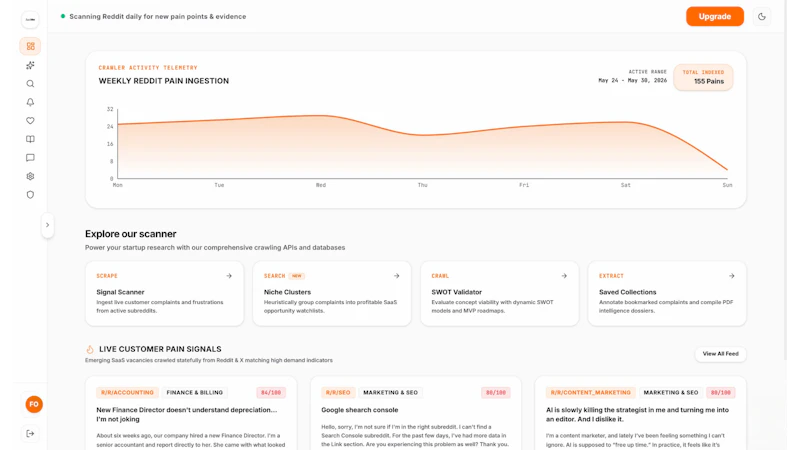
Task: Open the book library icon in sidebar
Action: tap(30, 139)
